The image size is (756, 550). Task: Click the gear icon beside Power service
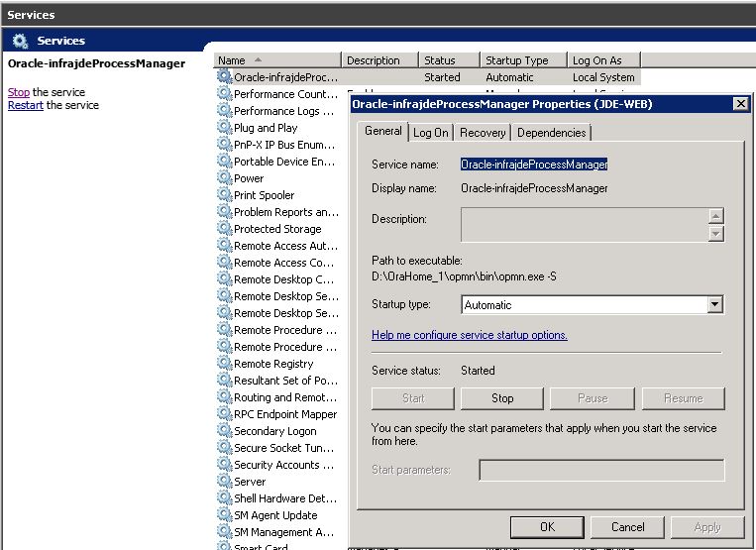(224, 177)
